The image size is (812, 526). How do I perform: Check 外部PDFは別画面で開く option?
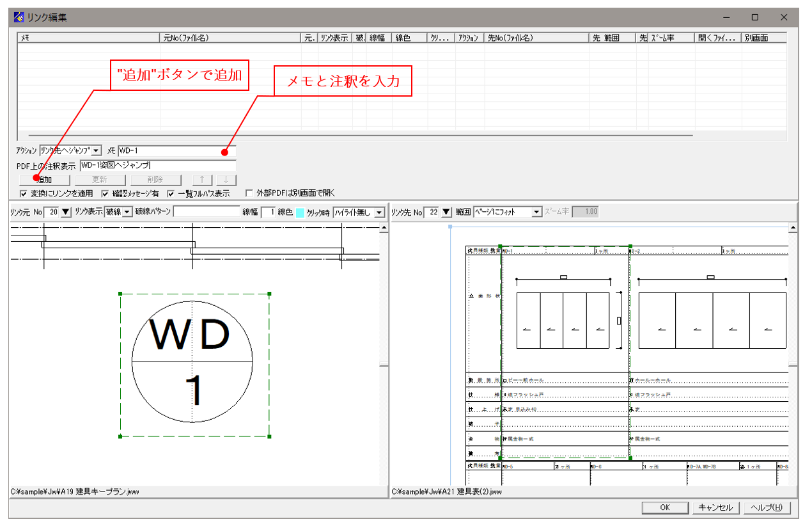click(248, 193)
